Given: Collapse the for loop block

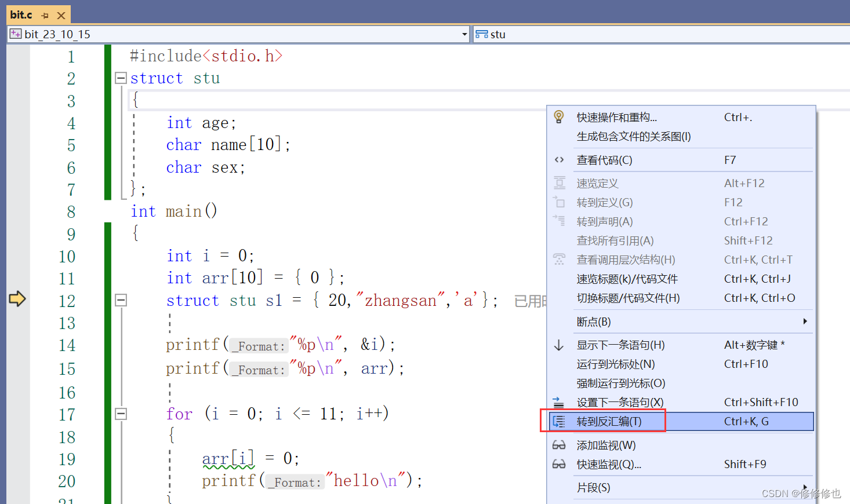Looking at the screenshot, I should [121, 414].
